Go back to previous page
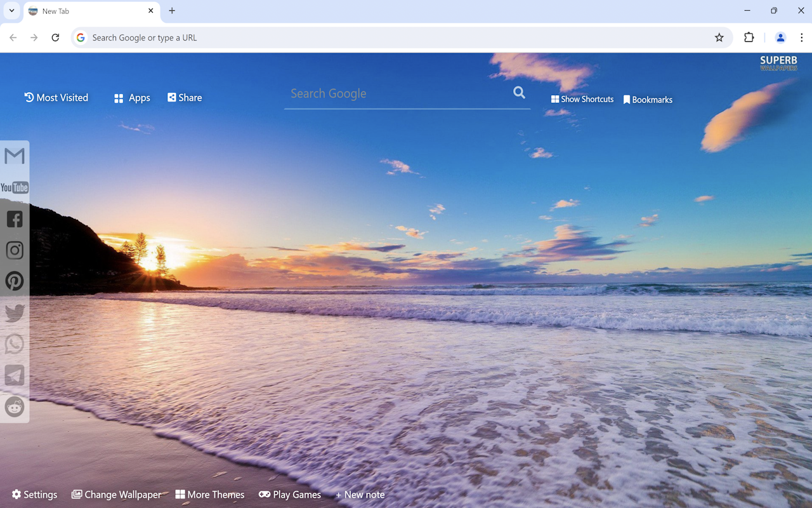The height and width of the screenshot is (508, 812). [x=13, y=37]
